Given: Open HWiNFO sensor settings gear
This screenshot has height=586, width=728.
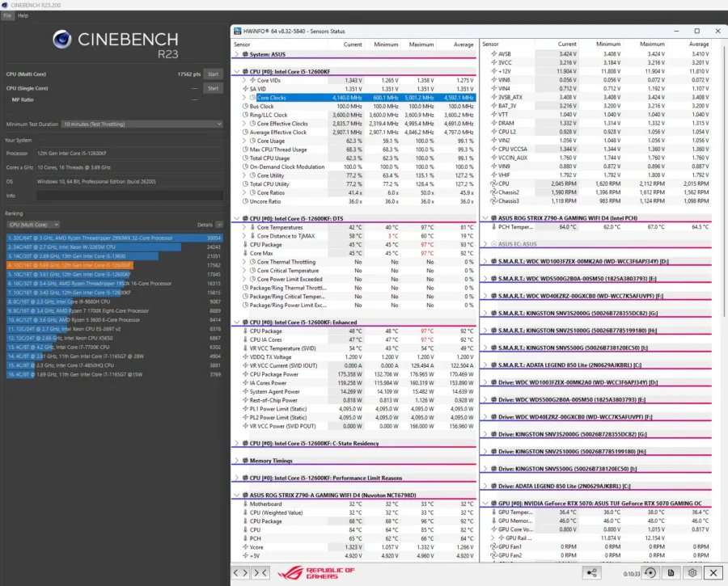Looking at the screenshot, I should pyautogui.click(x=692, y=573).
